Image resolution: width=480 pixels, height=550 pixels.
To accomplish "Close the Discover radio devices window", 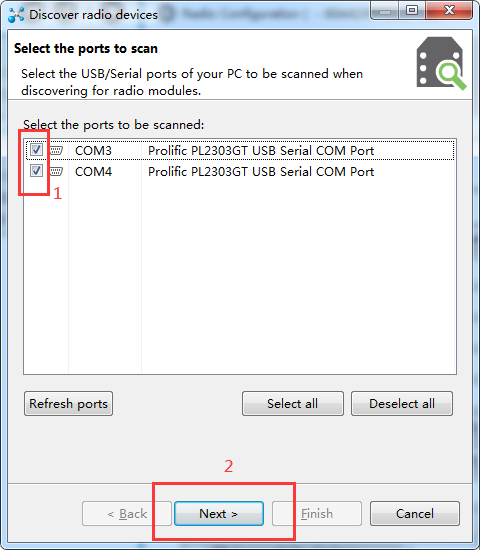I will pyautogui.click(x=449, y=11).
